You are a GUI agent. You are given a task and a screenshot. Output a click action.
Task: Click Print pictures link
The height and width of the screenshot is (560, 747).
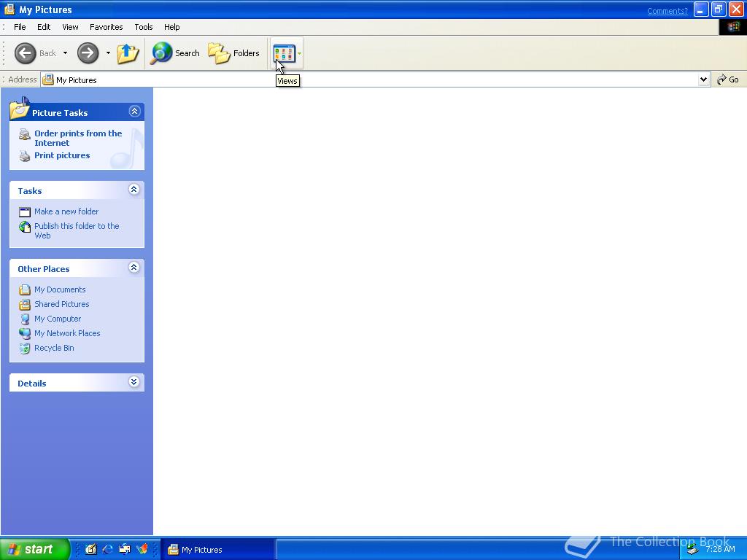pyautogui.click(x=62, y=155)
